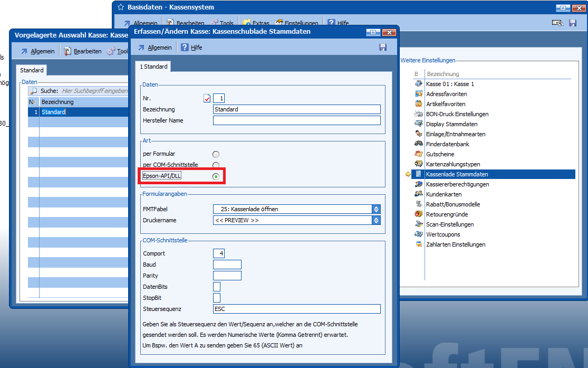
Task: Select the per Formular radio button
Action: point(216,154)
